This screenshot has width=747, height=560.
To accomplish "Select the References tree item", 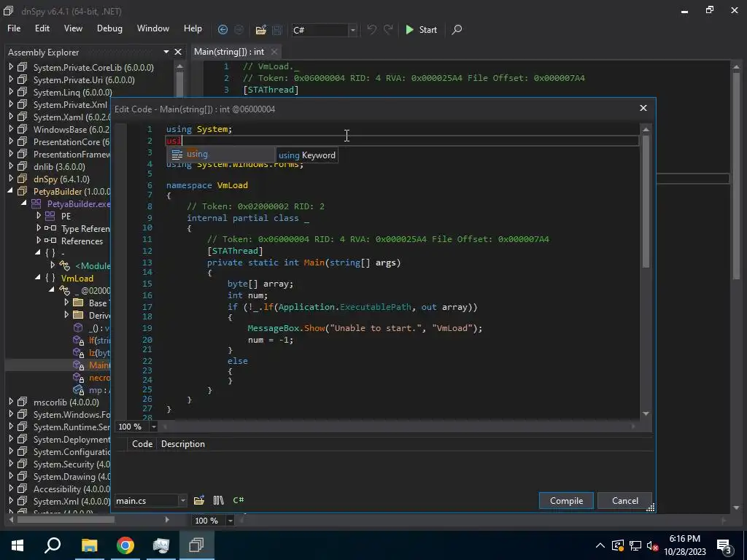I will 82,241.
